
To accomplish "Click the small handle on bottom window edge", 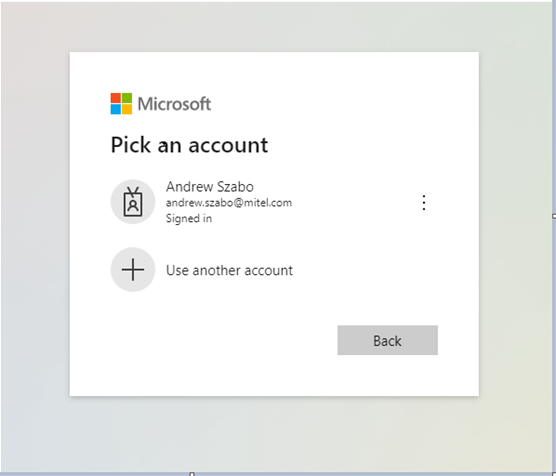I will [x=192, y=474].
